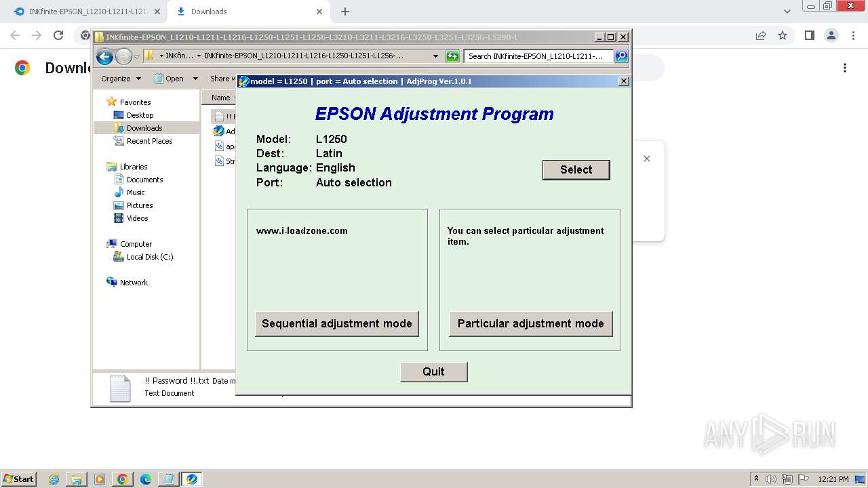Open Windows Media Player from taskbar
Image resolution: width=868 pixels, height=488 pixels.
(x=100, y=479)
